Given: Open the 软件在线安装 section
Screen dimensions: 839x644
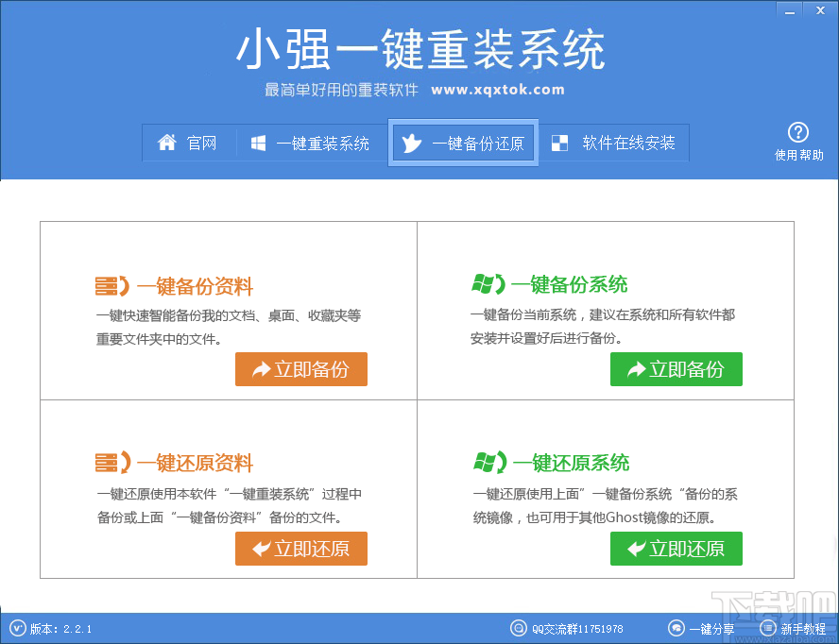Looking at the screenshot, I should pyautogui.click(x=614, y=143).
